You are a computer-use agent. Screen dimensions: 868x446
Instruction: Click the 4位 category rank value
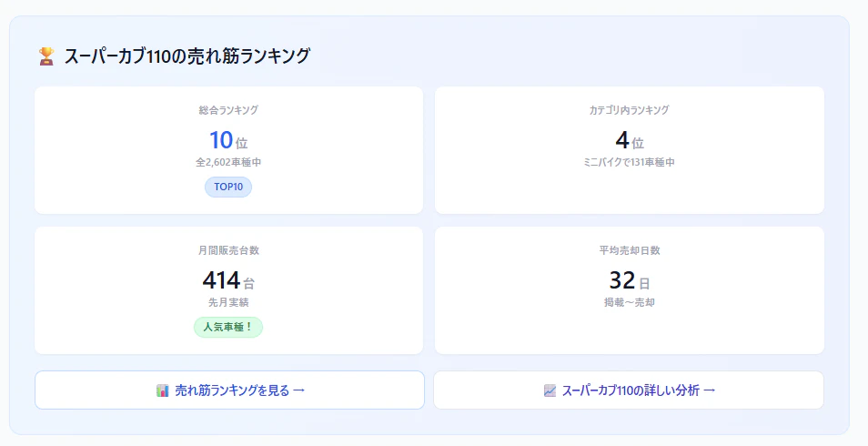630,140
